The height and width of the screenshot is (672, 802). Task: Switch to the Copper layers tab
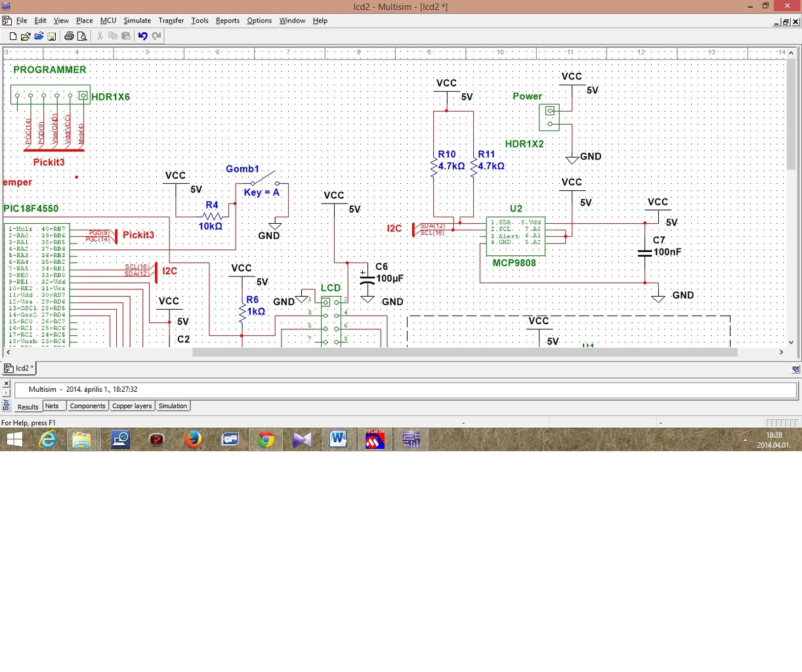[132, 406]
